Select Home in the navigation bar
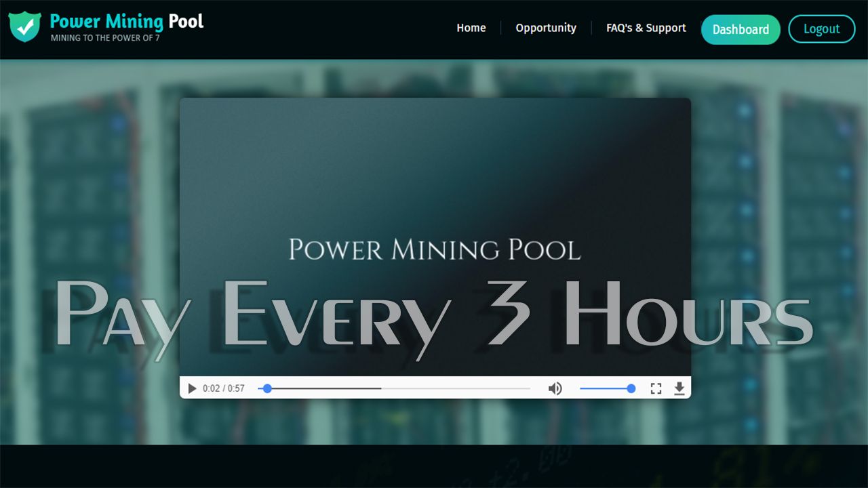This screenshot has width=868, height=488. point(471,28)
